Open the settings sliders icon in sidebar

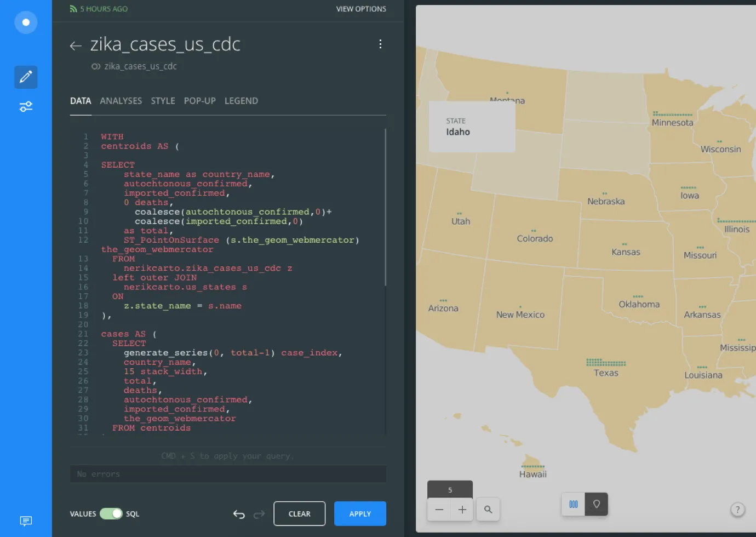26,106
